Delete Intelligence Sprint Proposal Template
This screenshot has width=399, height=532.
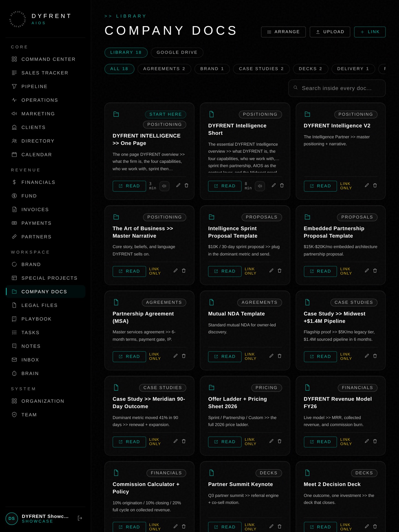click(x=280, y=271)
